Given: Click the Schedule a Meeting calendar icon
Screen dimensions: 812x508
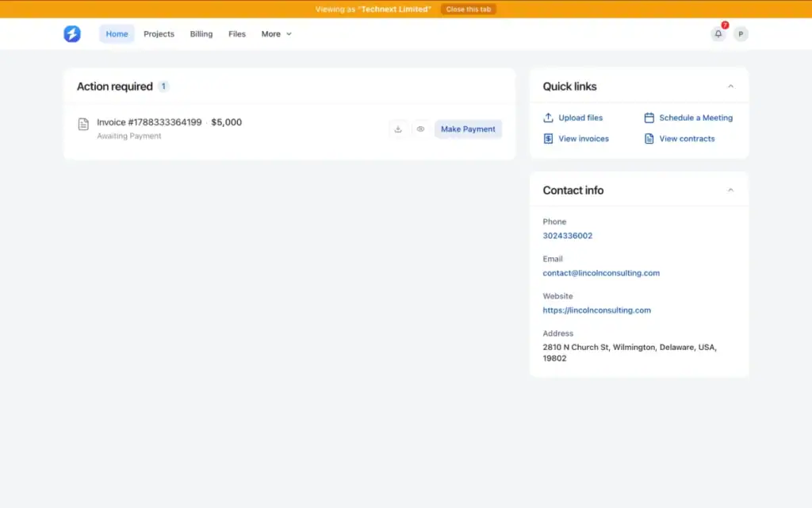Looking at the screenshot, I should click(x=649, y=117).
